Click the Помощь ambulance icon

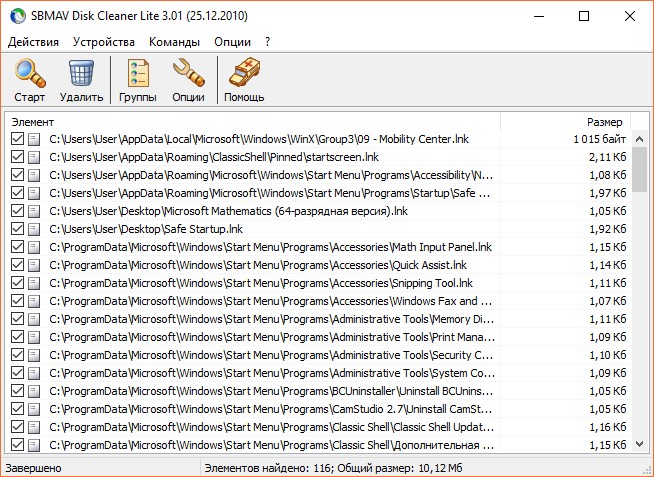coord(244,72)
